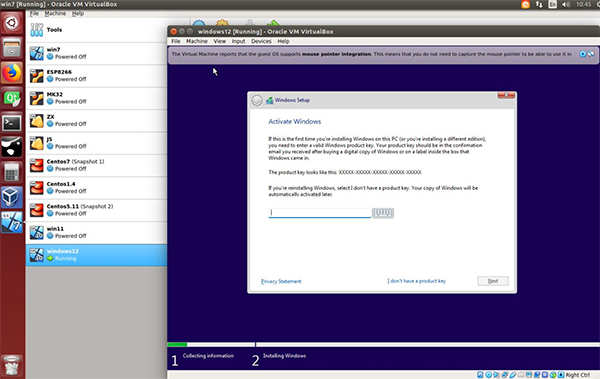Open the Trash from the dock

click(x=11, y=365)
